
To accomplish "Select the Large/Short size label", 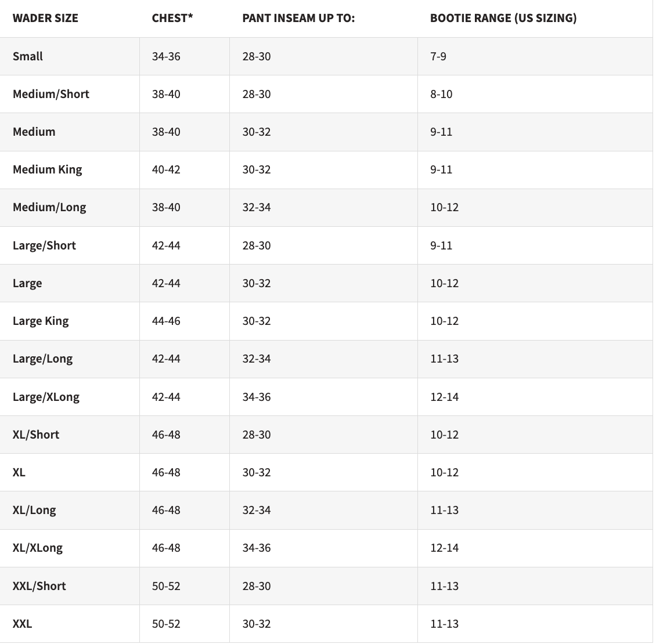I will (44, 245).
